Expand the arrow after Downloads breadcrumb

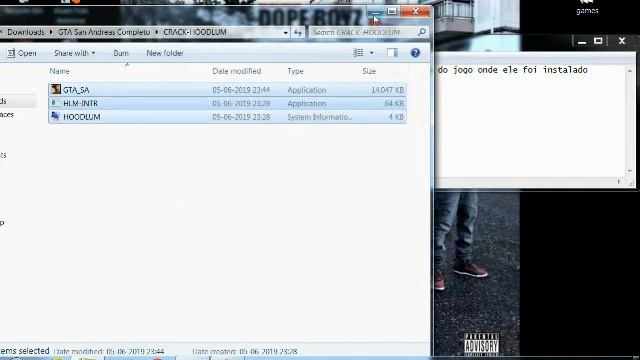[x=51, y=32]
